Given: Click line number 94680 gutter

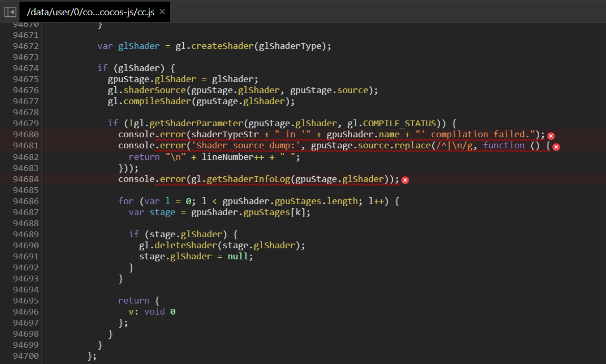Looking at the screenshot, I should [26, 134].
